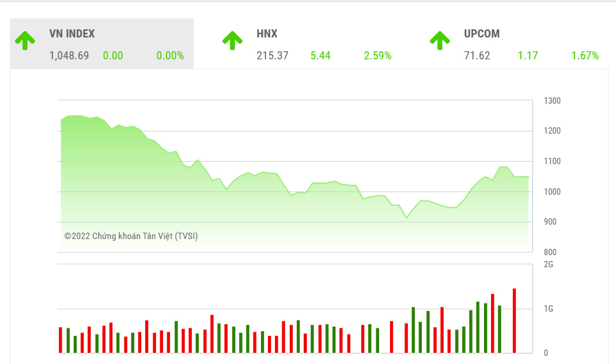Click the HNX percentage change 2.59%
Viewport: 616px width, 364px height.
[377, 55]
